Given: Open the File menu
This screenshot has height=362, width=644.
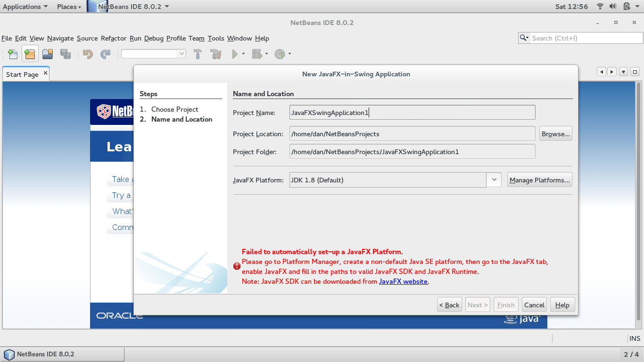Looking at the screenshot, I should point(7,38).
